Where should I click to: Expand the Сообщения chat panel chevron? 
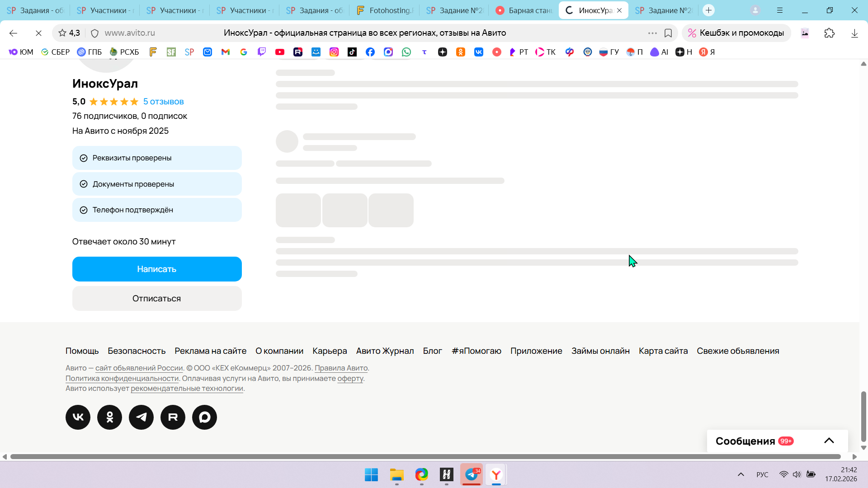pos(829,441)
